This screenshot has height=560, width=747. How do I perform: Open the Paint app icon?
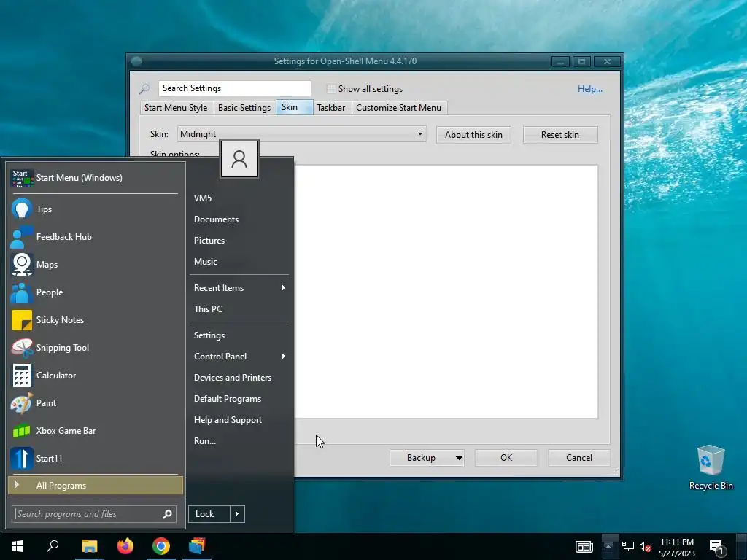pyautogui.click(x=21, y=402)
